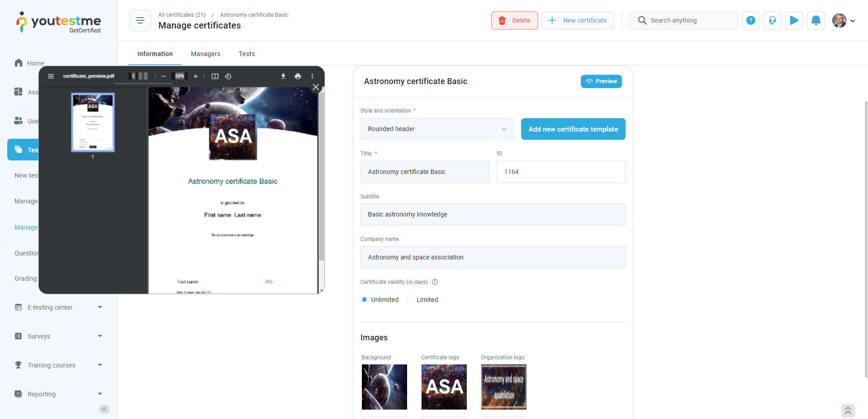Viewport: 868px width, 419px height.
Task: Switch to the Managers tab
Action: [x=205, y=54]
